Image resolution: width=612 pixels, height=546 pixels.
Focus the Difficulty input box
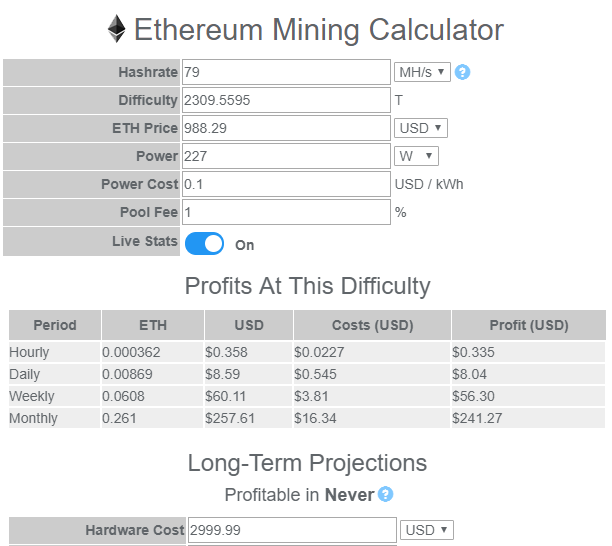[286, 100]
